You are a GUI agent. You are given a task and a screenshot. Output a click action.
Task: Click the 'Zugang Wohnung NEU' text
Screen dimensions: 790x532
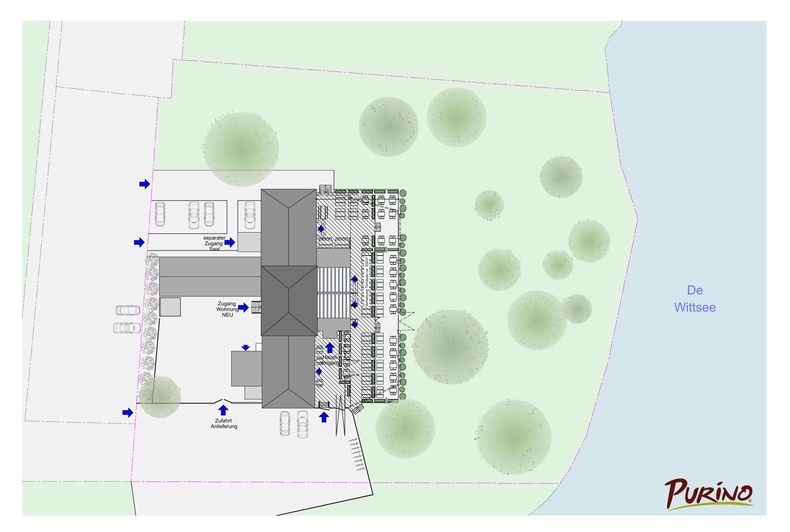[227, 309]
